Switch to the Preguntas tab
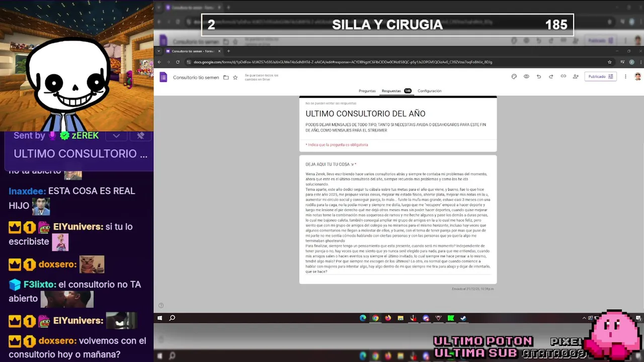This screenshot has height=362, width=644. [367, 91]
